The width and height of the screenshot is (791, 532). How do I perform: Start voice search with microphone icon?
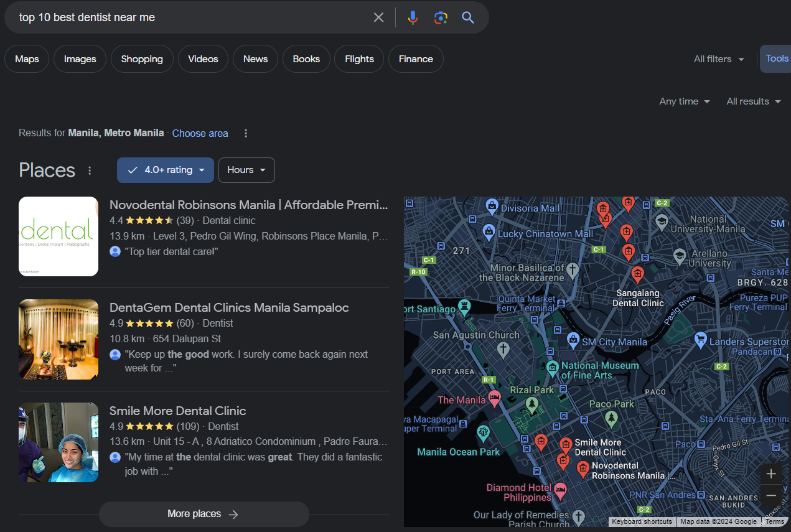413,17
